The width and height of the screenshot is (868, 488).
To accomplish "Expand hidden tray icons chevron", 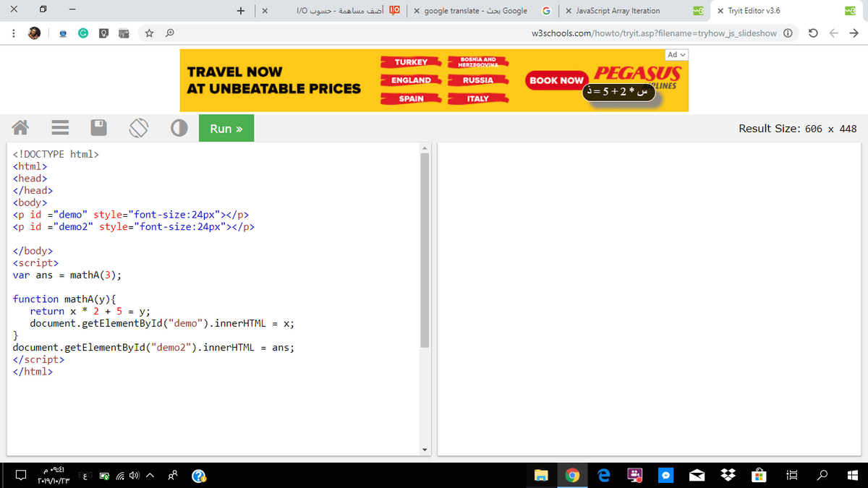I will coord(151,476).
